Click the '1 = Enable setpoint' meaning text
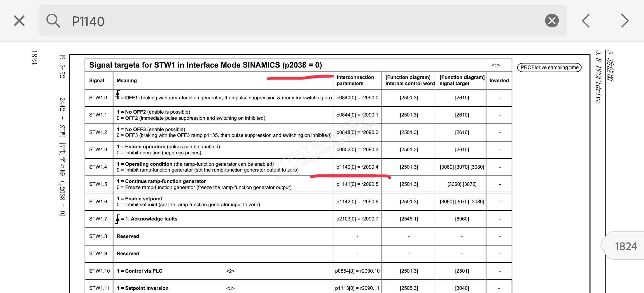This screenshot has height=293, width=644. click(x=139, y=199)
